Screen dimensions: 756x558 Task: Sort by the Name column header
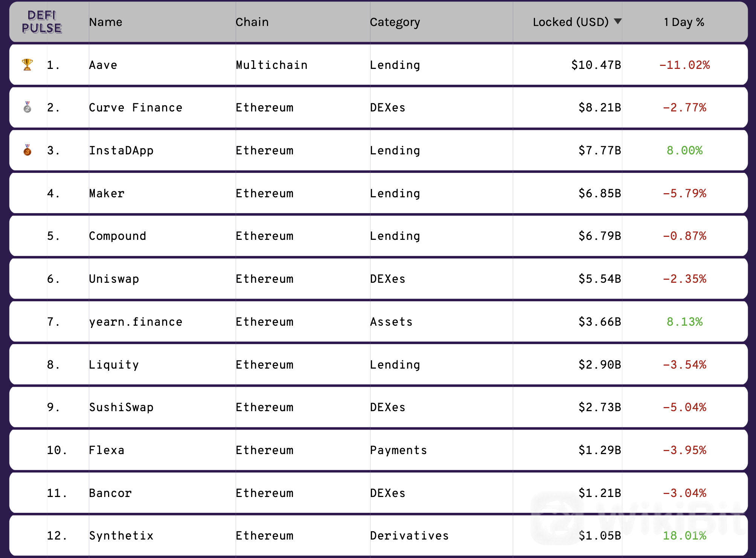(x=105, y=22)
